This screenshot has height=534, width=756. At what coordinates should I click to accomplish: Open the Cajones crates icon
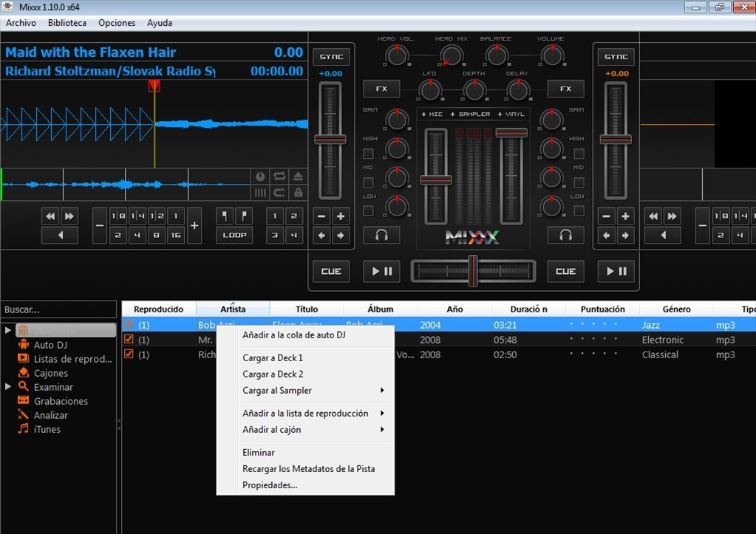point(23,372)
